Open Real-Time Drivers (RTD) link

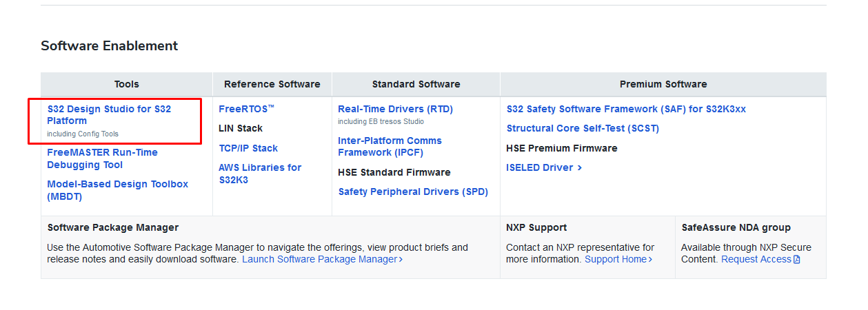395,109
